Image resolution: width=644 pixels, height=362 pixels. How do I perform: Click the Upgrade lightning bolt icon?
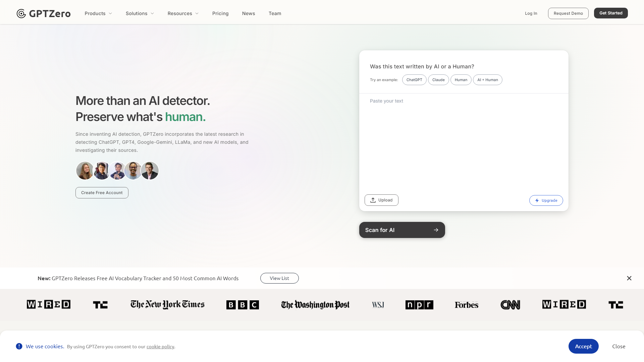[537, 200]
